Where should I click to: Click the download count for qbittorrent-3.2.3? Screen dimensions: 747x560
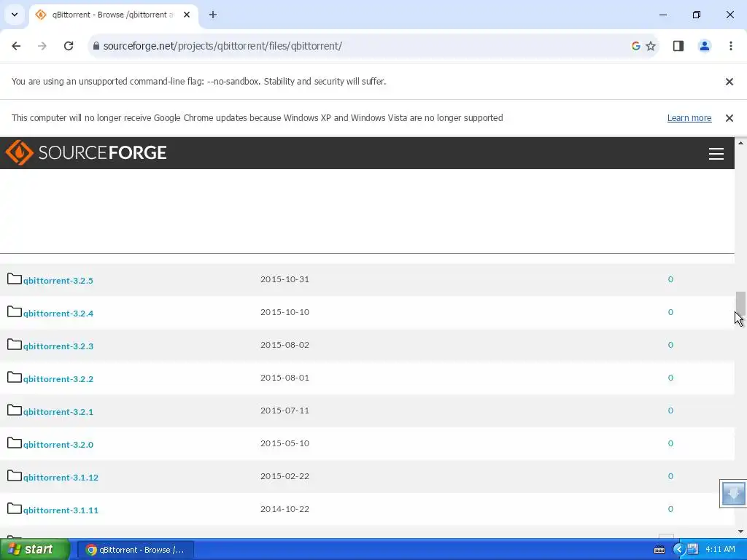click(670, 345)
